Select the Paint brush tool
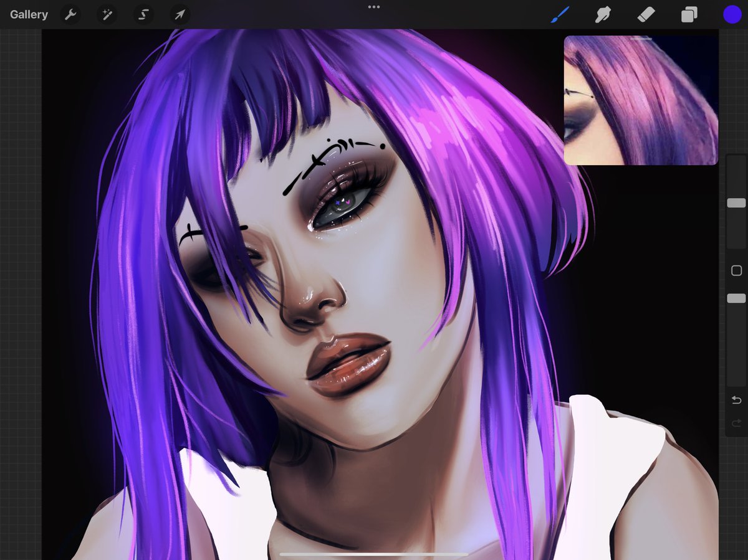 561,14
